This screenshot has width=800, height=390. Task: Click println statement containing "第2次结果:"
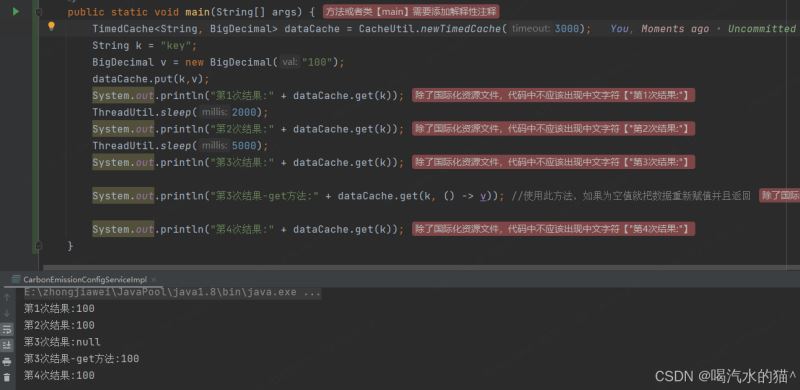coord(248,129)
